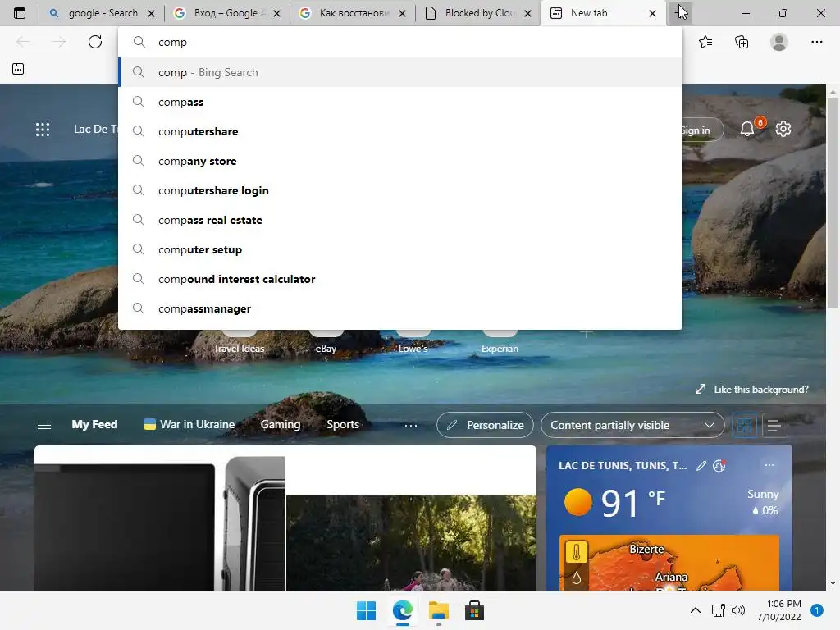The height and width of the screenshot is (630, 840).
Task: Switch to Blocked by Cloudflare tab
Action: (x=478, y=13)
